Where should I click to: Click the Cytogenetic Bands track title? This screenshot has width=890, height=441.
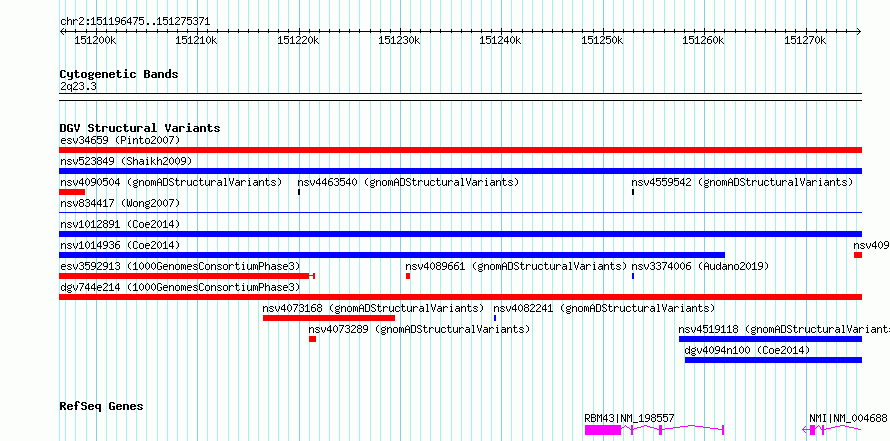coord(119,74)
